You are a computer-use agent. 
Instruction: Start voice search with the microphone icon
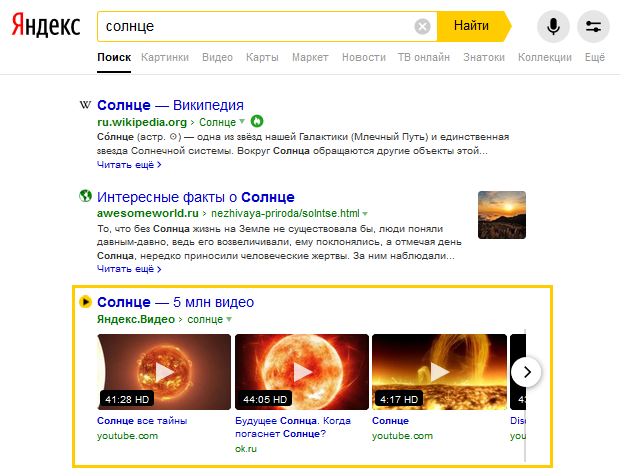click(x=553, y=26)
